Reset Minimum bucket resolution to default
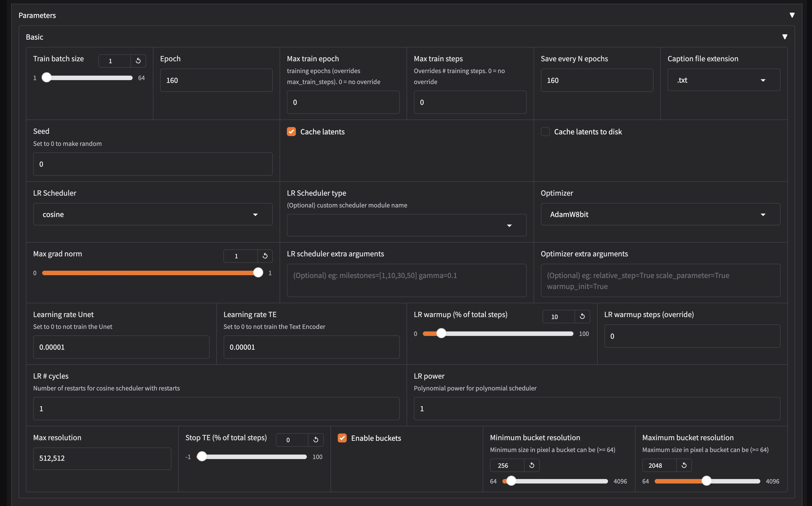This screenshot has width=812, height=506. 531,465
